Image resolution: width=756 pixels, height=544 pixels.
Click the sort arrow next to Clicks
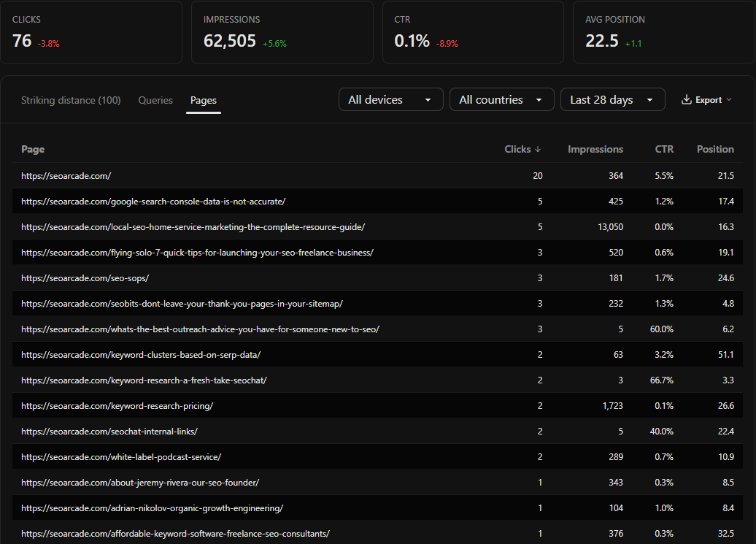click(x=538, y=150)
